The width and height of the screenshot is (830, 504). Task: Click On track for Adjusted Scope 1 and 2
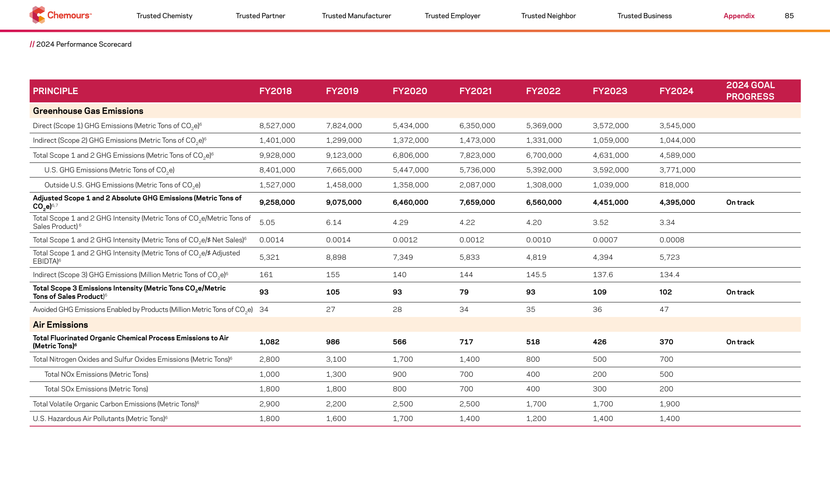point(740,202)
